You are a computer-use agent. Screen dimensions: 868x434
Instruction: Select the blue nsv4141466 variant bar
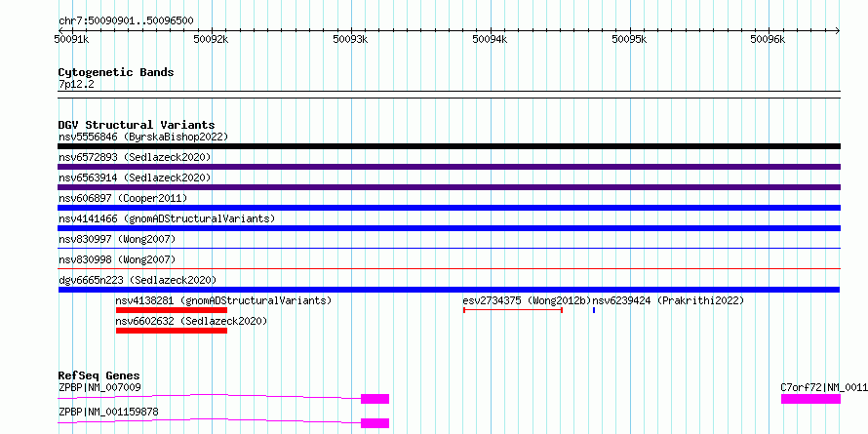[449, 228]
